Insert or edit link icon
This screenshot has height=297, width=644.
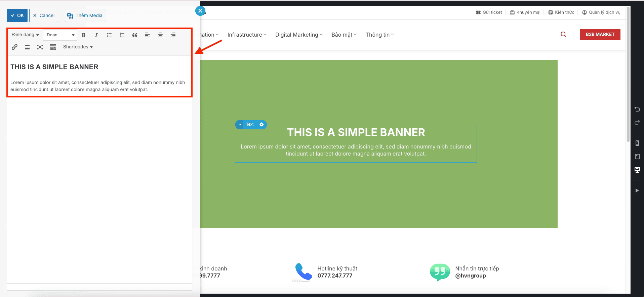(14, 47)
